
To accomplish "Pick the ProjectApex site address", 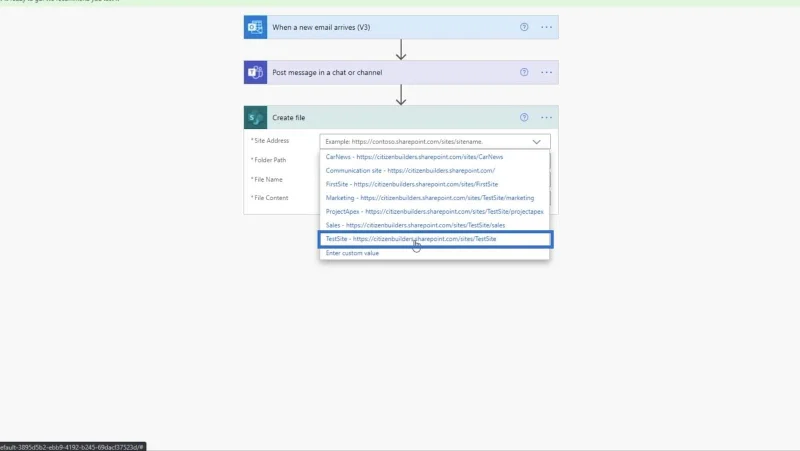I will [435, 211].
